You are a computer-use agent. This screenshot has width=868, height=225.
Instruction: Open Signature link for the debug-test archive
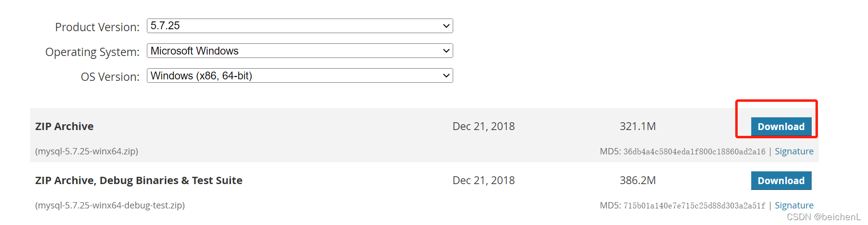[794, 206]
